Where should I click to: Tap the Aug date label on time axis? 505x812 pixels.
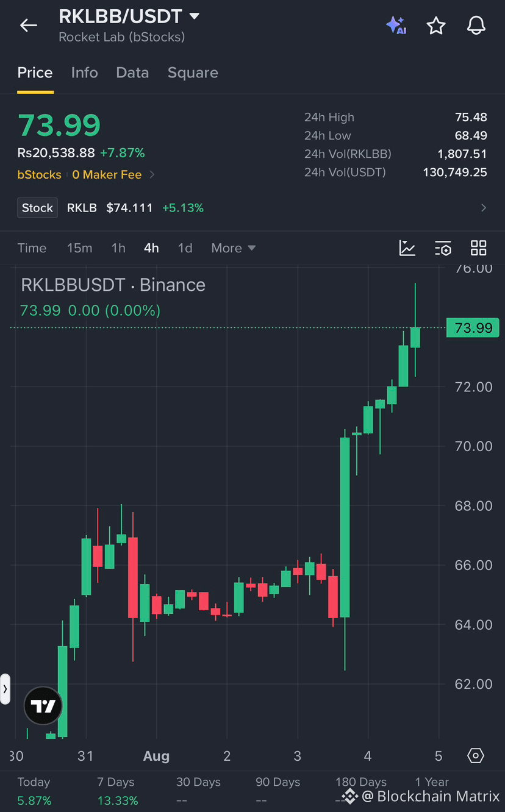point(156,756)
